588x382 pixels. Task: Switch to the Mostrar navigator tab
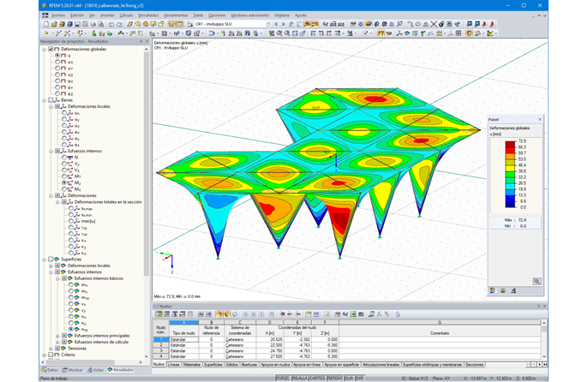[x=72, y=370]
